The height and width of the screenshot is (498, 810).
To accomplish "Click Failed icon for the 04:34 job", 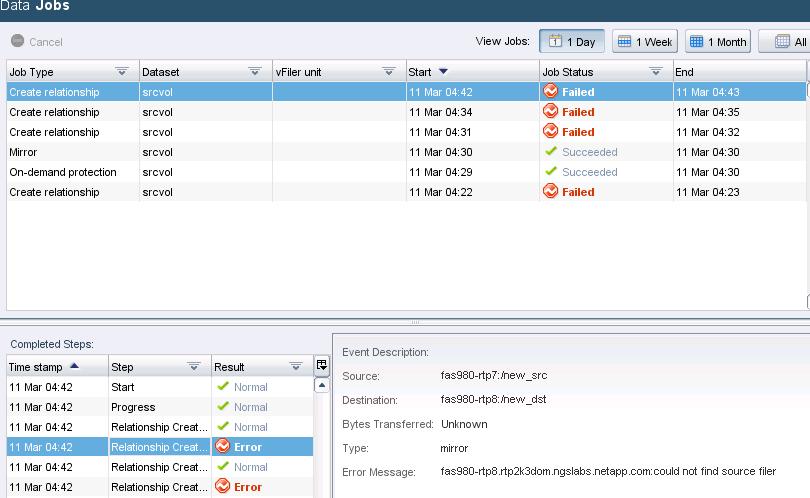I will point(551,111).
